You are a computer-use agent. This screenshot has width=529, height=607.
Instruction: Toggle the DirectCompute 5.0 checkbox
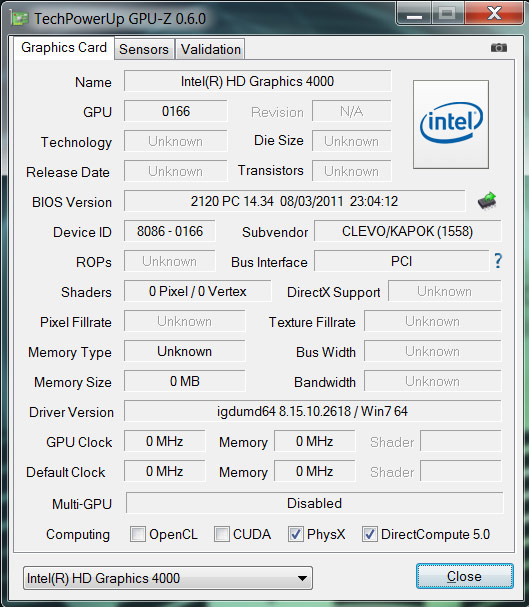(370, 534)
